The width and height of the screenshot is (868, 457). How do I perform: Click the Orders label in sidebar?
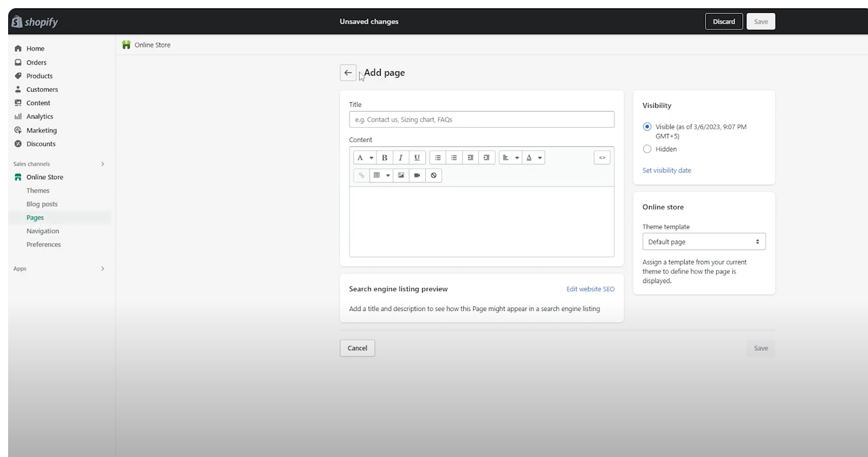(x=37, y=62)
